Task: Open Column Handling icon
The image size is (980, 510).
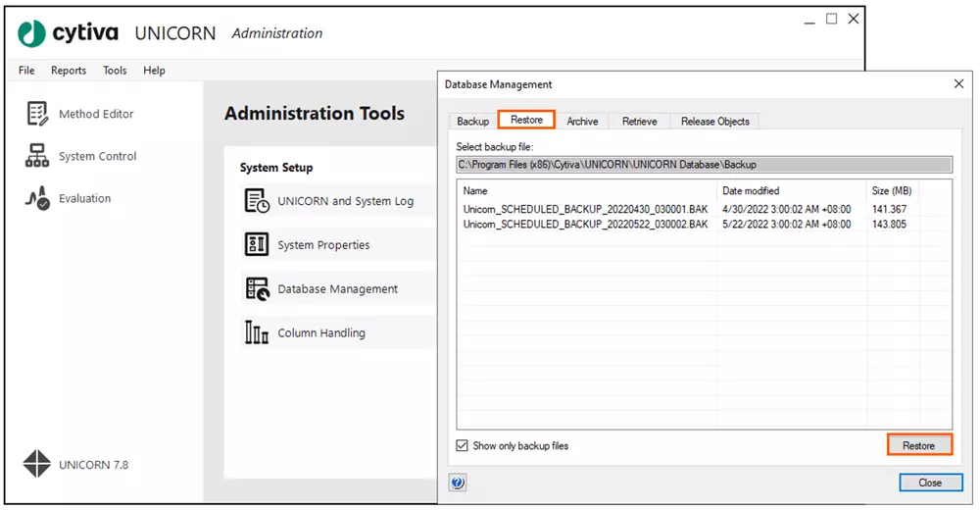Action: (x=256, y=332)
